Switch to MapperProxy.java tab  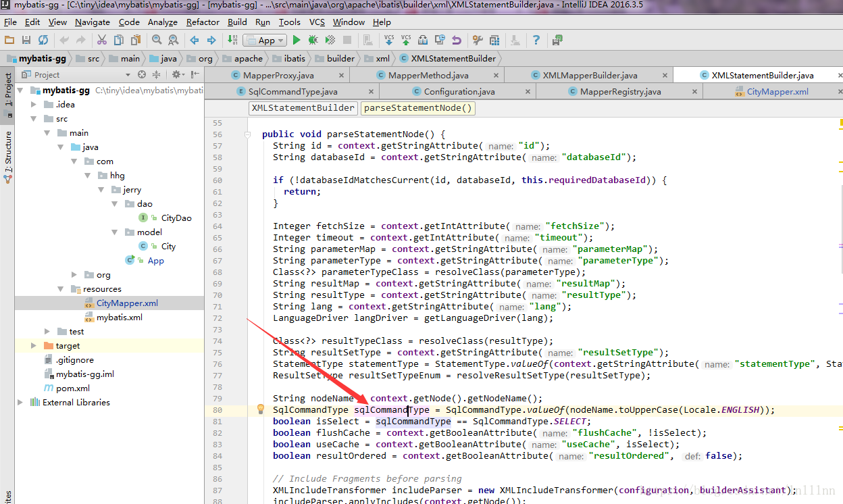point(278,75)
